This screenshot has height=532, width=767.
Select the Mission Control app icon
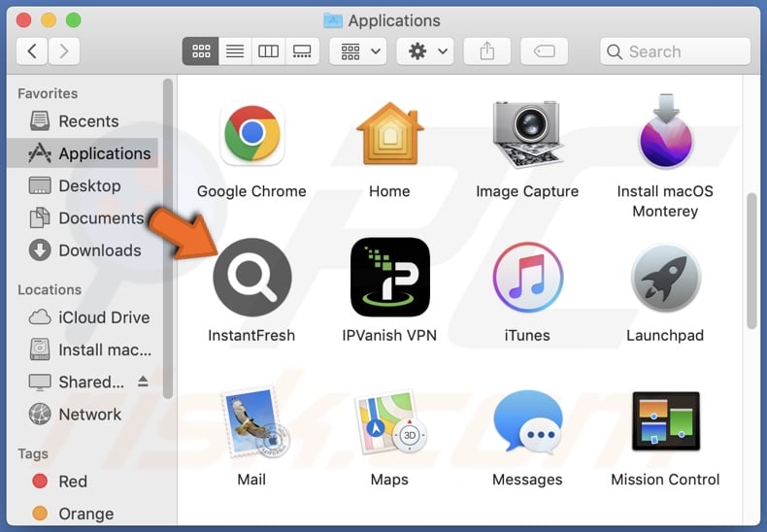click(665, 421)
